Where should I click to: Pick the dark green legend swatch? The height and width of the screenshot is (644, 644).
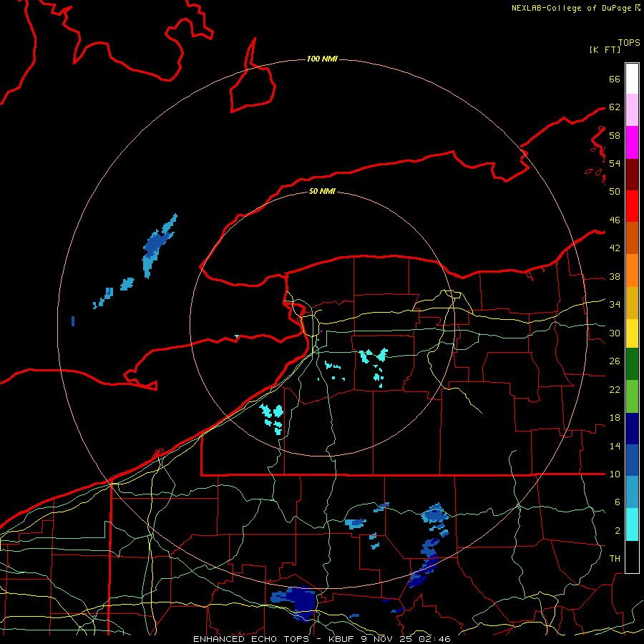pyautogui.click(x=632, y=364)
